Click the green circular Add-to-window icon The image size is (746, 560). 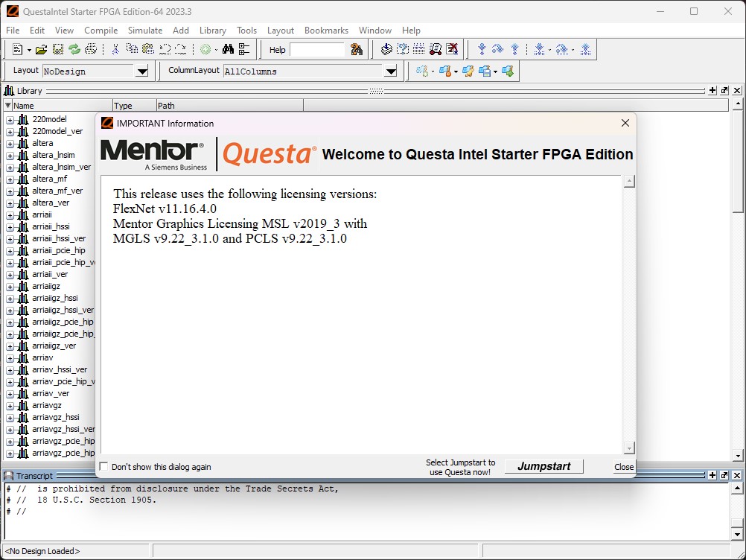tap(205, 49)
